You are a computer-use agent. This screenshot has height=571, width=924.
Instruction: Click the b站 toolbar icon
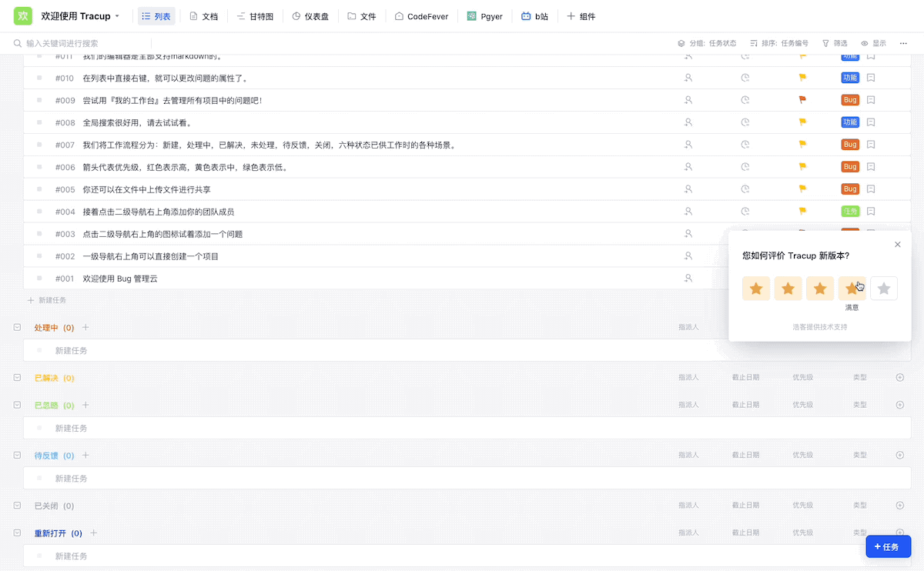[534, 15]
